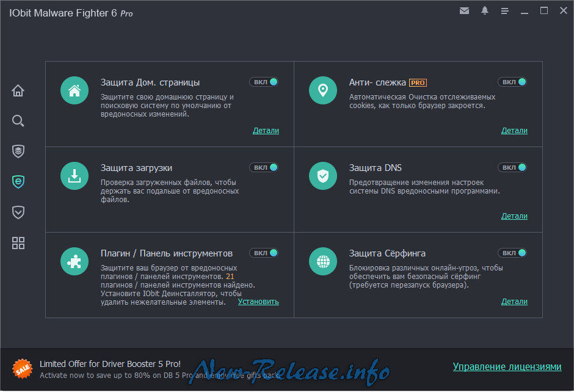This screenshot has height=392, width=574.
Task: Open the mail envelope icon in title bar
Action: [464, 11]
